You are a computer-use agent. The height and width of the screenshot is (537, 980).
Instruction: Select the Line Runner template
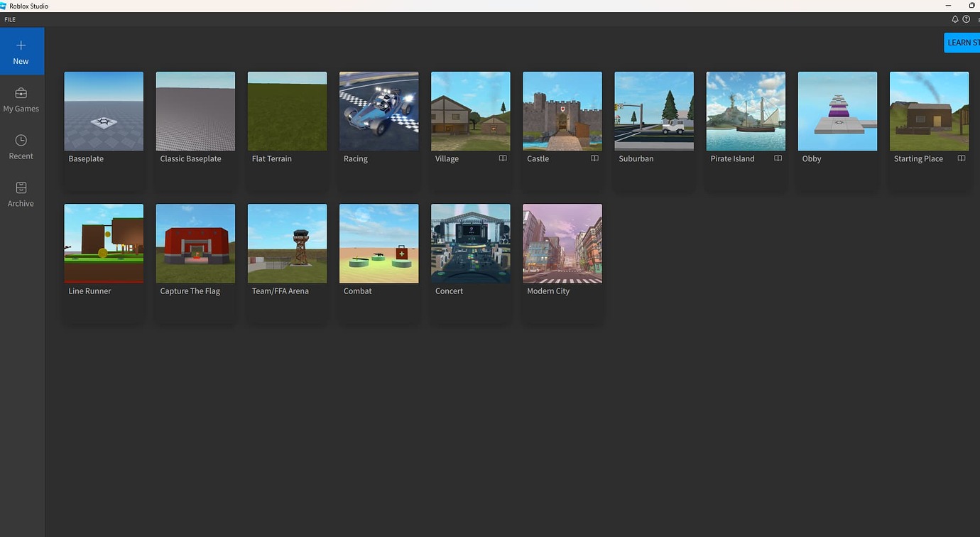click(104, 244)
